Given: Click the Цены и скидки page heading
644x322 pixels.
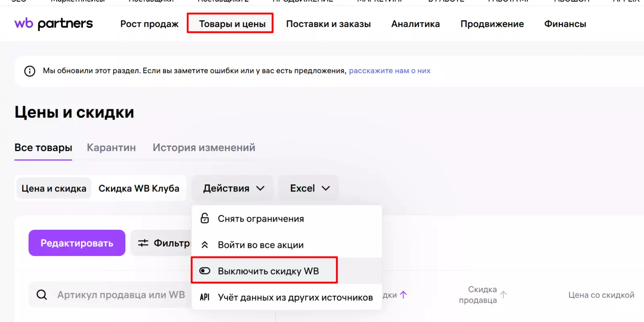Looking at the screenshot, I should tap(74, 112).
